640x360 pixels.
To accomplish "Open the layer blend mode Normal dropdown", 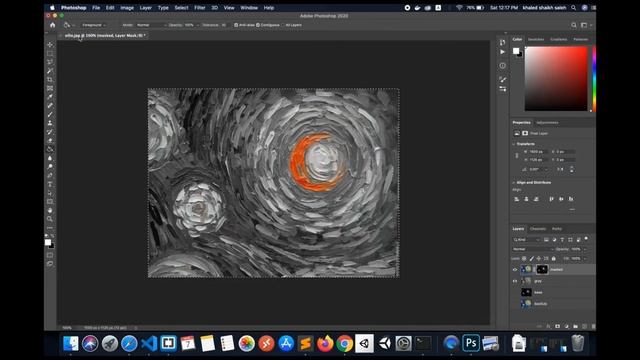I will tap(533, 249).
